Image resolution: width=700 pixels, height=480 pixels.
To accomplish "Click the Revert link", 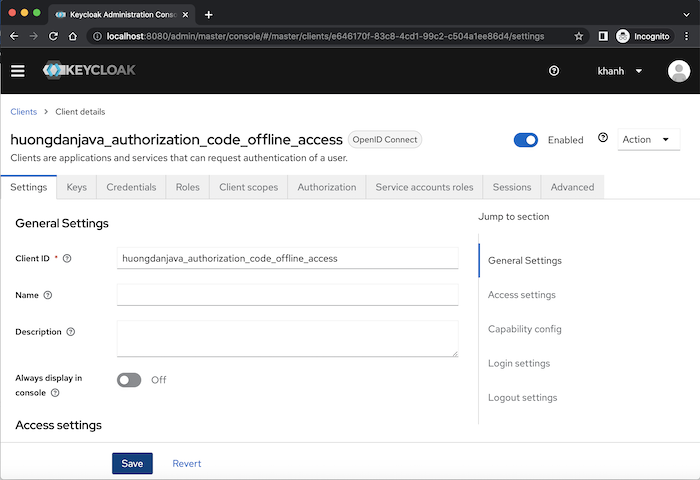I will tap(187, 463).
